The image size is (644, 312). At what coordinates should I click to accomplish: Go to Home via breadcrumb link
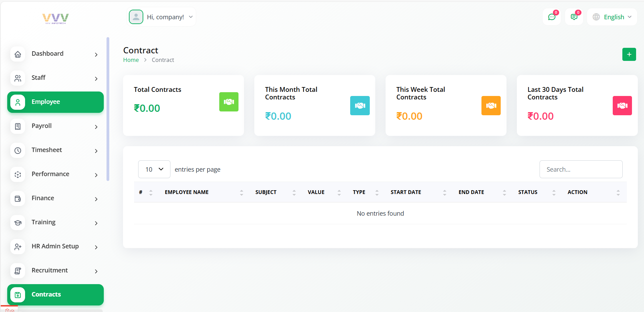131,60
